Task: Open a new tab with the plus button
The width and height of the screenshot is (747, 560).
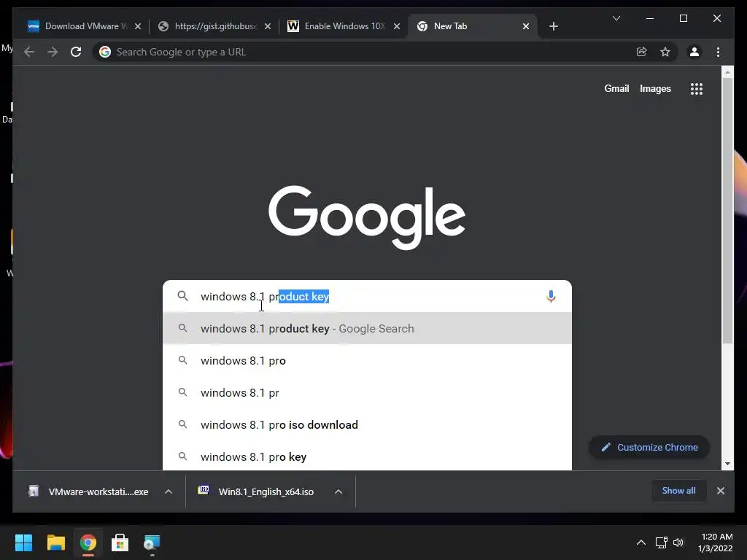Action: (553, 26)
